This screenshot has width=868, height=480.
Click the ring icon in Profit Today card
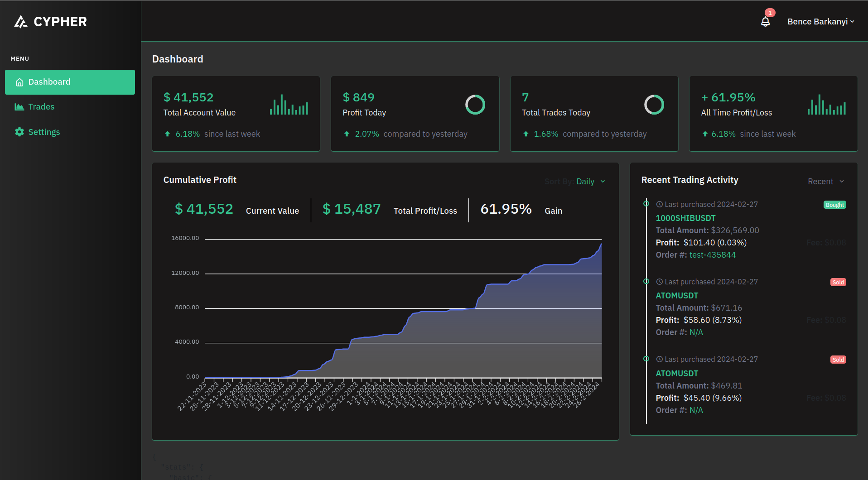click(475, 105)
